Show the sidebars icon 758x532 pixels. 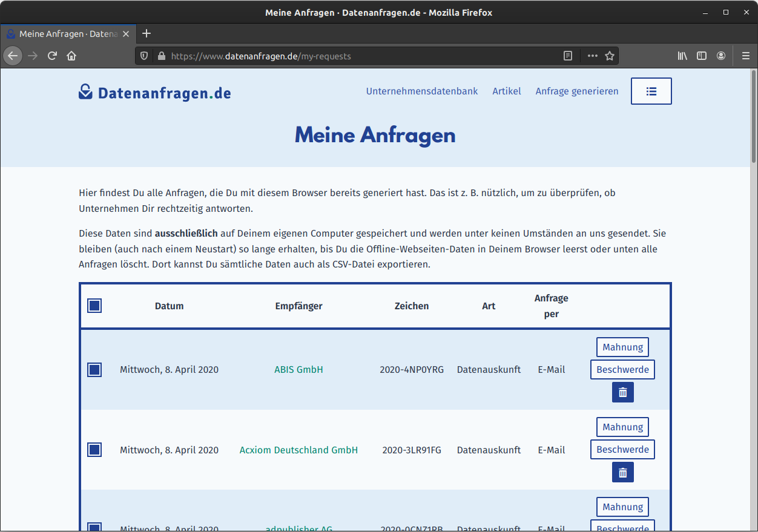[x=702, y=56]
